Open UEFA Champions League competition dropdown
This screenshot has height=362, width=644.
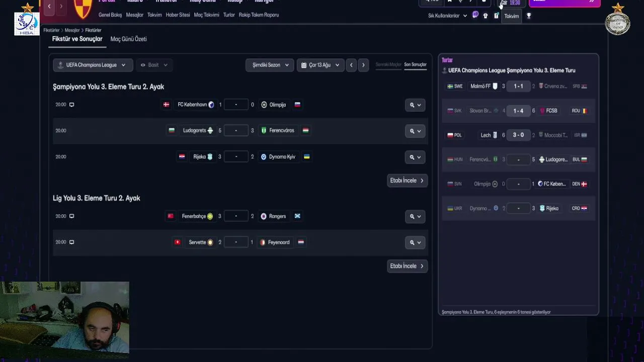[x=93, y=65]
